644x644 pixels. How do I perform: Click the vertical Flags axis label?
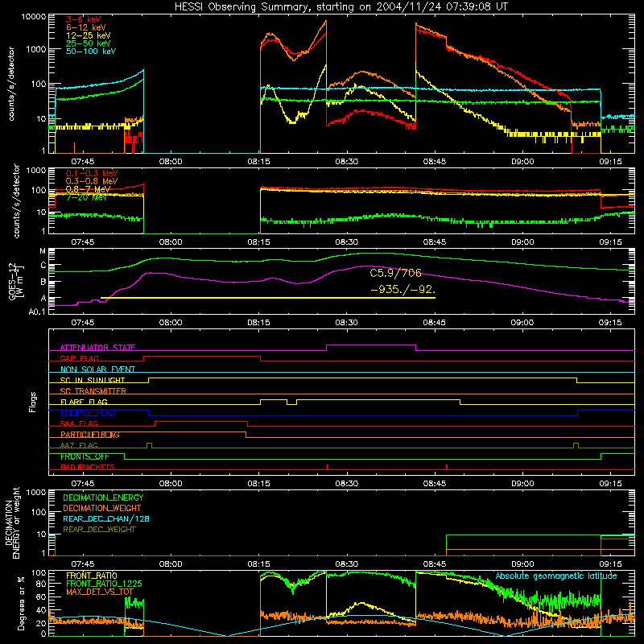click(x=32, y=402)
